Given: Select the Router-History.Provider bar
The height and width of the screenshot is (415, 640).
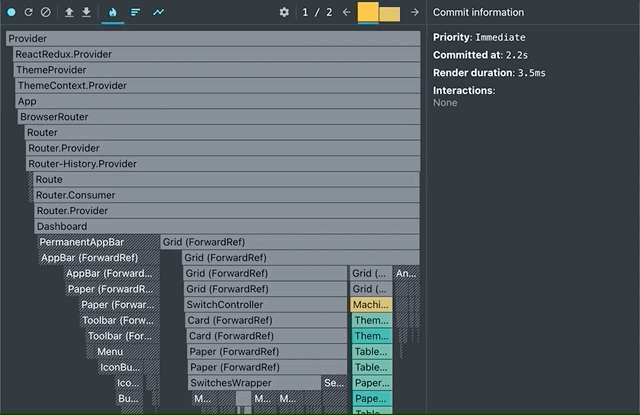Looking at the screenshot, I should pyautogui.click(x=223, y=164).
